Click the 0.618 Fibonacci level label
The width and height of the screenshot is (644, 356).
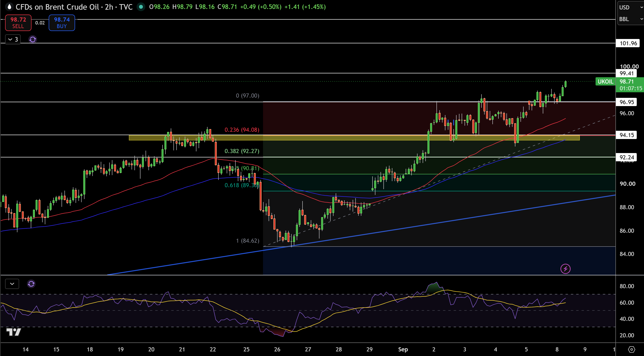241,185
